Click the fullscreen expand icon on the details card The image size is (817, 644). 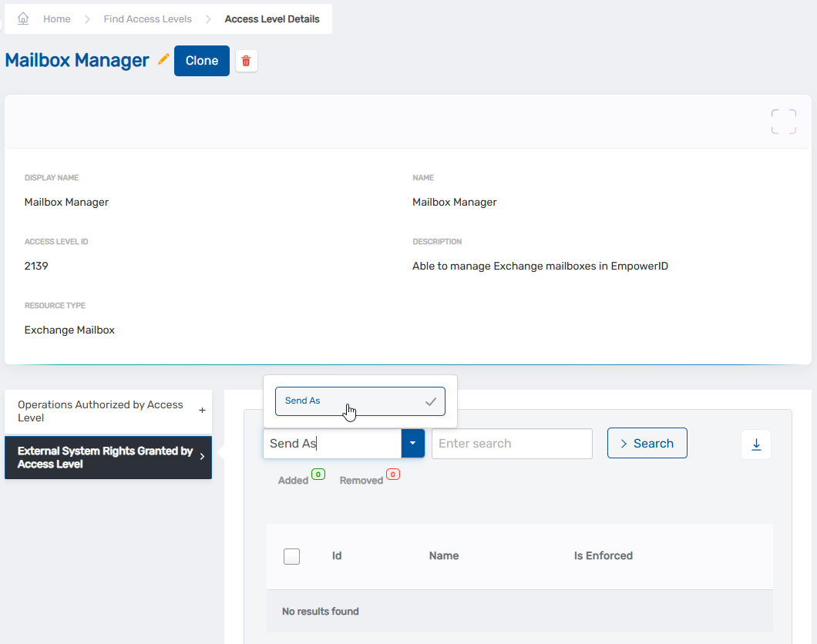pyautogui.click(x=783, y=121)
